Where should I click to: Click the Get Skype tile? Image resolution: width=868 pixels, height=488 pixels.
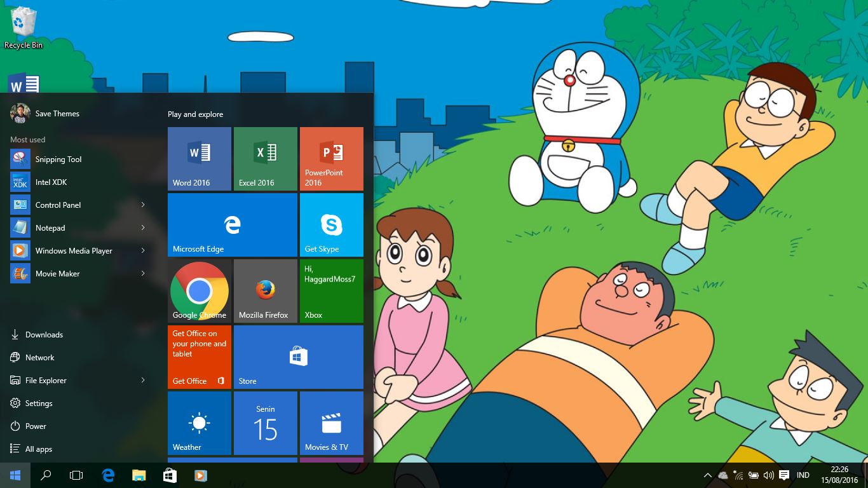click(332, 225)
